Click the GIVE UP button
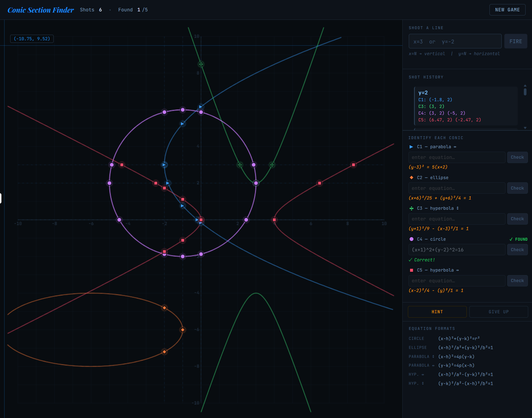The image size is (532, 418). [x=498, y=312]
